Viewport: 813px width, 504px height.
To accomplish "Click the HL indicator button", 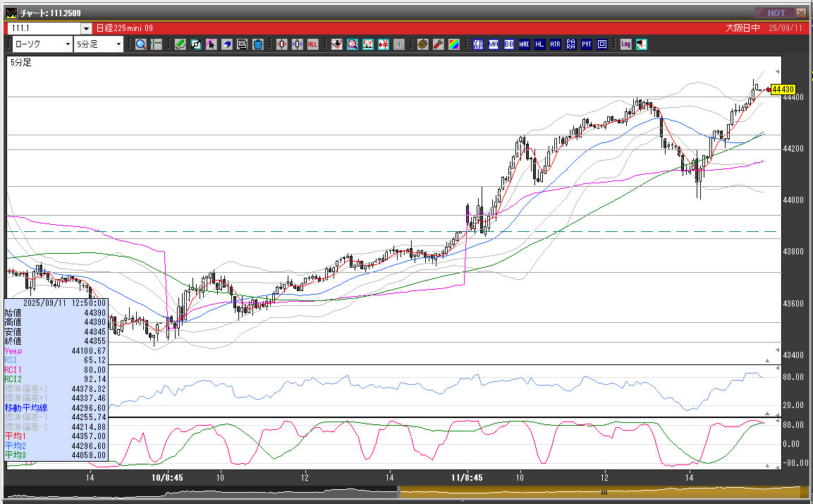I will pos(539,44).
